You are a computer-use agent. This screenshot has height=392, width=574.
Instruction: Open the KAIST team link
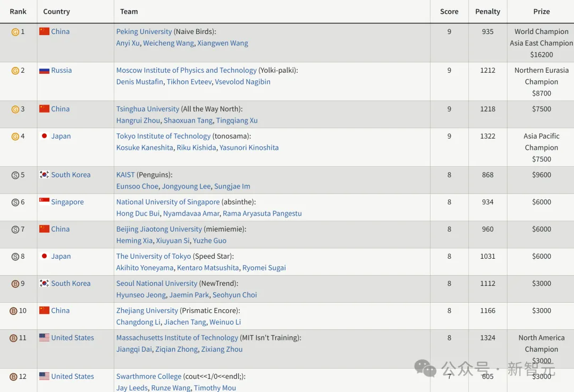125,175
